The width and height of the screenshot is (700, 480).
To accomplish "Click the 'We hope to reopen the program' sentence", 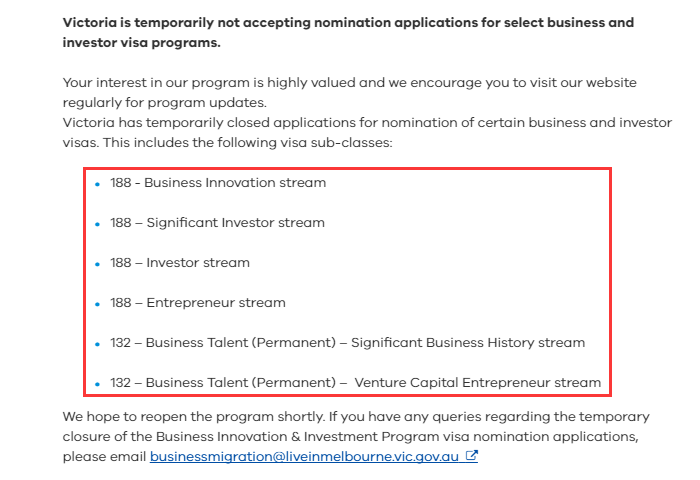I will coord(356,417).
